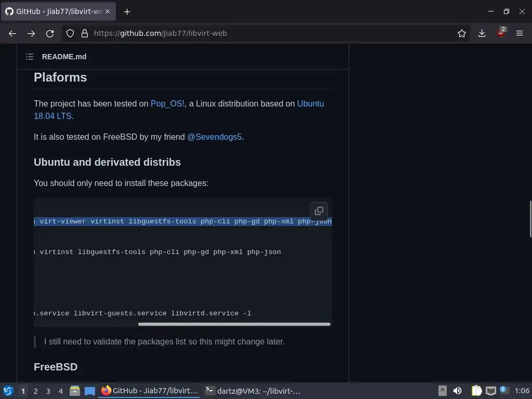The width and height of the screenshot is (532, 399).
Task: Open the taskbar start menu icon
Action: coord(8,391)
